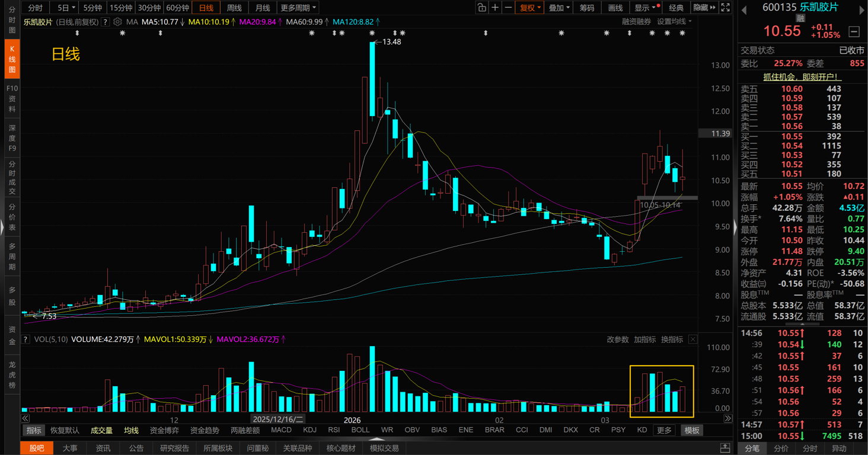The width and height of the screenshot is (868, 455).
Task: Click 抓住机会，即刻开户 link
Action: [802, 77]
